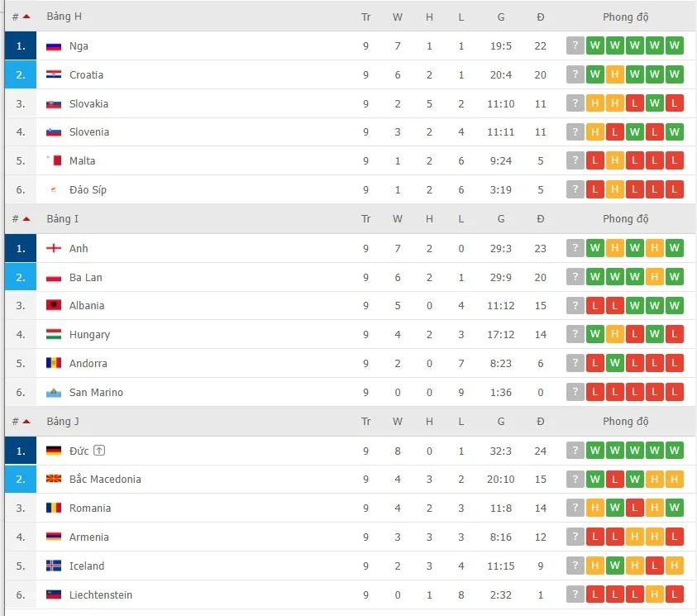Click the Croatia flag icon

53,75
